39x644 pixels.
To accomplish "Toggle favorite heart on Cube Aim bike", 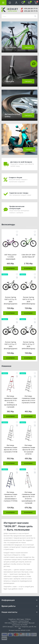I will [35, 232].
